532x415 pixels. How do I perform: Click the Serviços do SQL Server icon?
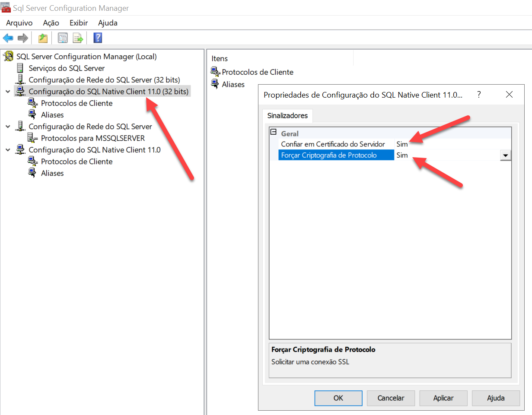point(20,68)
